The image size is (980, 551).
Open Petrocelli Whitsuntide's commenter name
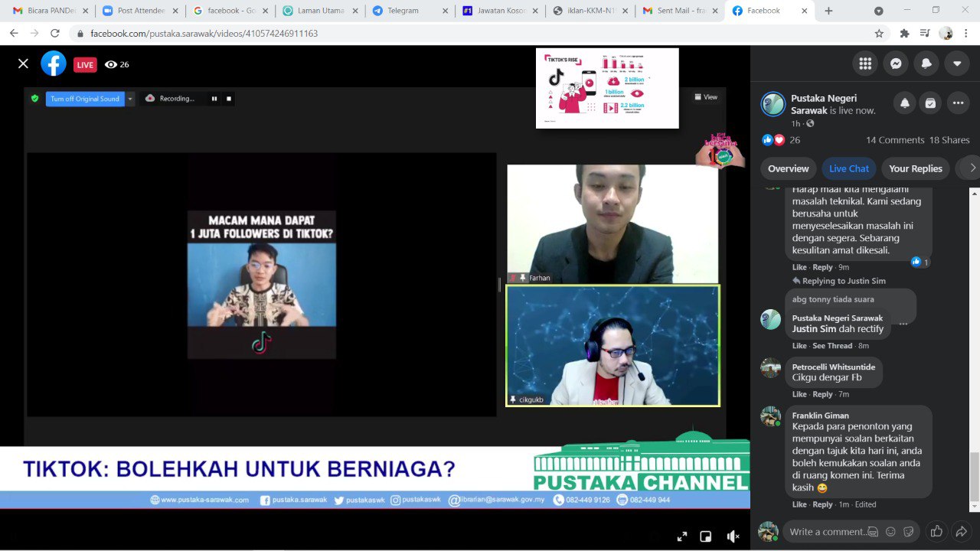[833, 367]
